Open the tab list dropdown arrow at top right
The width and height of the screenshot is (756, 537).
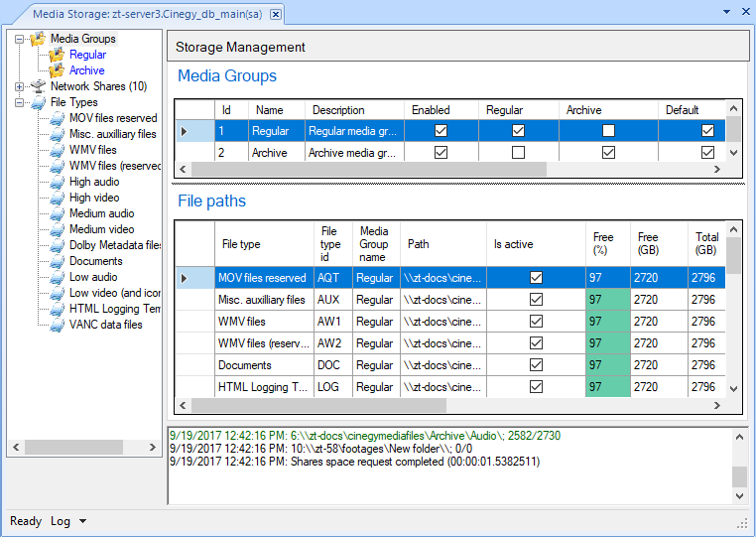726,12
